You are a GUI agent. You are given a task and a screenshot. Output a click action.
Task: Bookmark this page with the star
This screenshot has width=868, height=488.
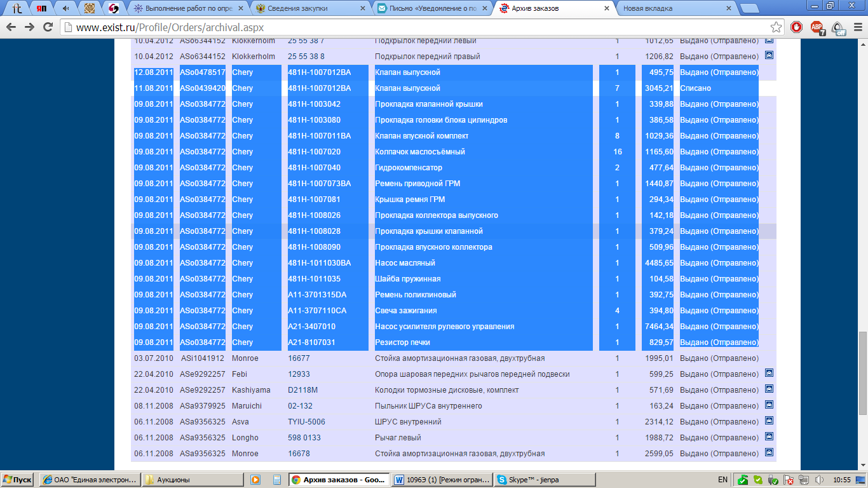coord(776,27)
